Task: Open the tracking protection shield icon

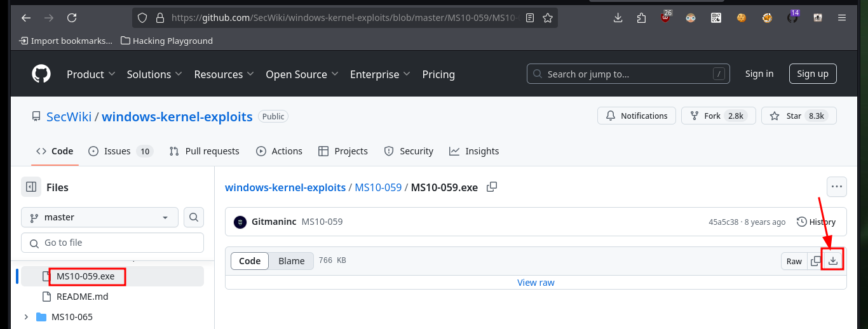Action: pyautogui.click(x=142, y=18)
